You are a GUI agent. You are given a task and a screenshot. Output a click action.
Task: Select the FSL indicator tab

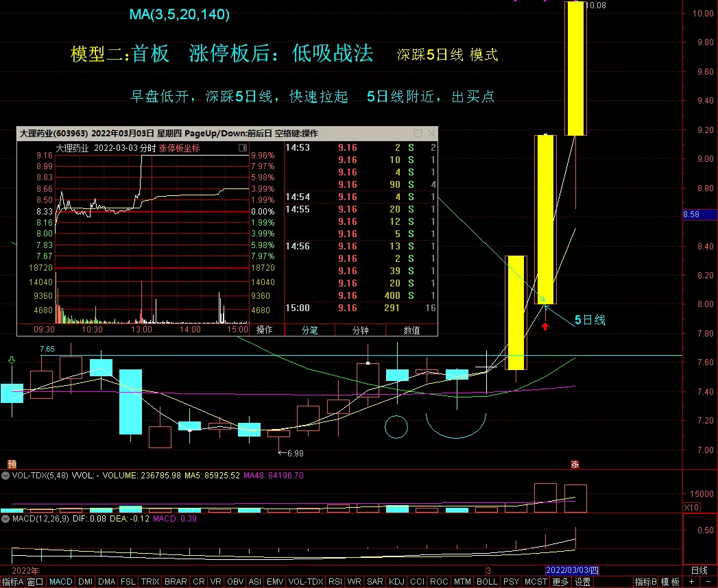point(128,582)
